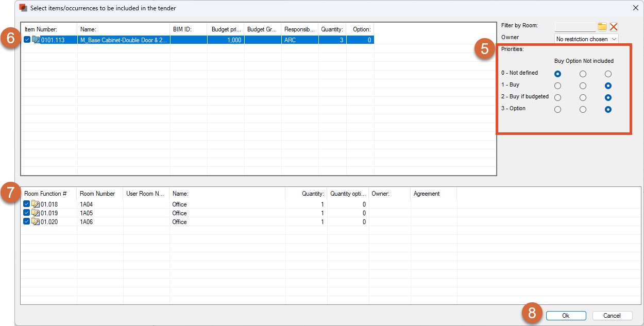Close the tender selection dialog
Image resolution: width=644 pixels, height=326 pixels.
coord(635,7)
